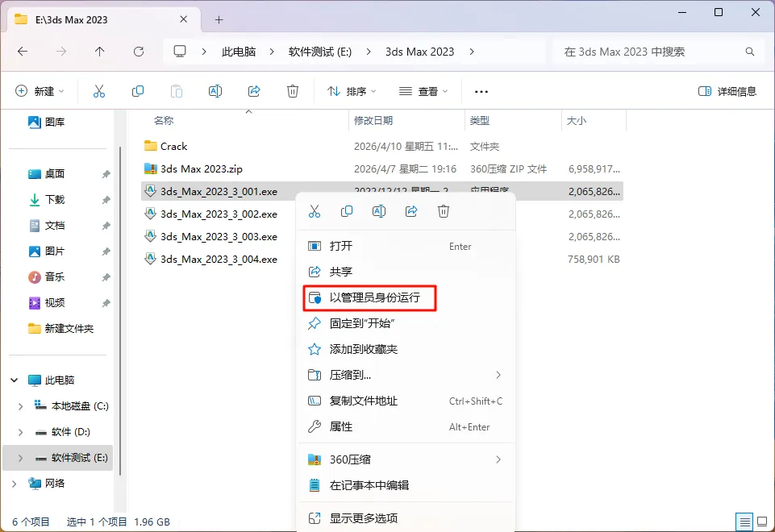The image size is (775, 532).
Task: Click the Copy icon in the toolbar
Action: click(138, 91)
